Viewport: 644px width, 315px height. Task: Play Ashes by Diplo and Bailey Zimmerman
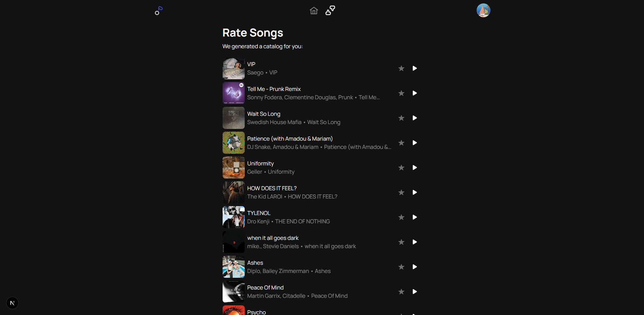coord(415,267)
